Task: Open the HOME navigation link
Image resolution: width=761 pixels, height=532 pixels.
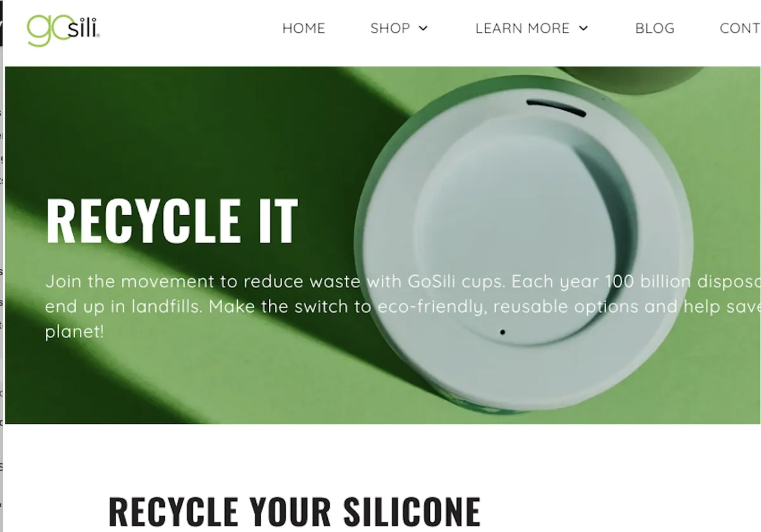Action: [304, 29]
